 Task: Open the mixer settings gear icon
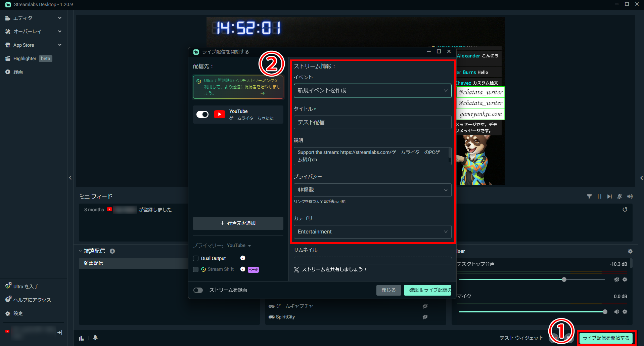pos(630,251)
